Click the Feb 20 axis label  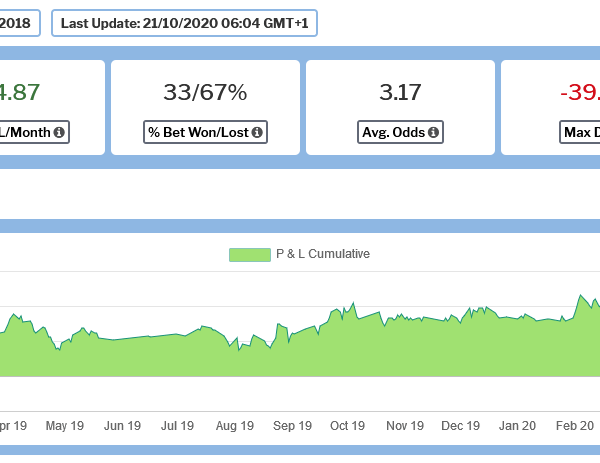[x=574, y=426]
